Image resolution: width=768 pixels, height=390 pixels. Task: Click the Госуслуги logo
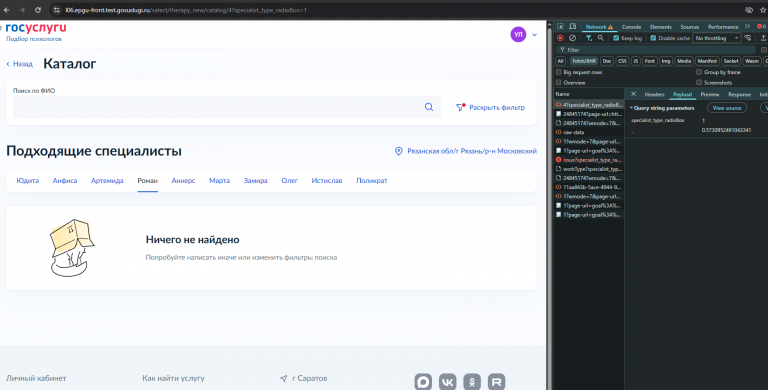coord(36,28)
